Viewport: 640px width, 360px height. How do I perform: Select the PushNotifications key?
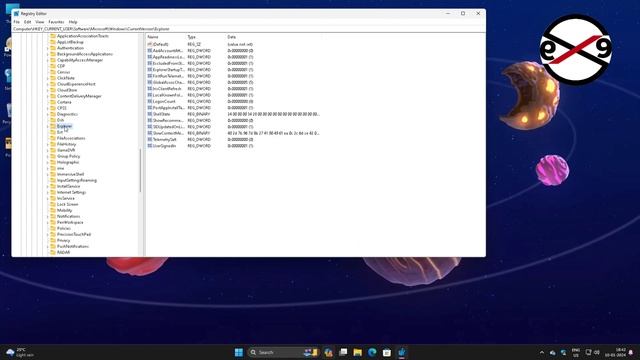pos(73,246)
